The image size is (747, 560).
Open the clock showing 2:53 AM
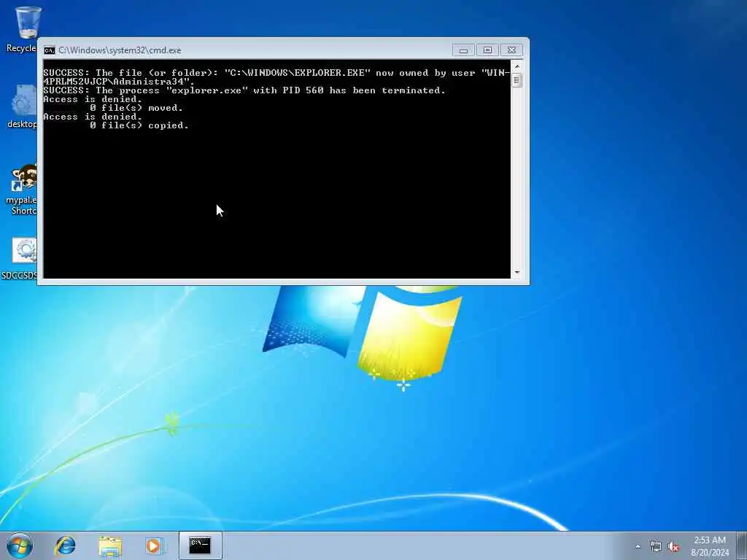[x=710, y=546]
